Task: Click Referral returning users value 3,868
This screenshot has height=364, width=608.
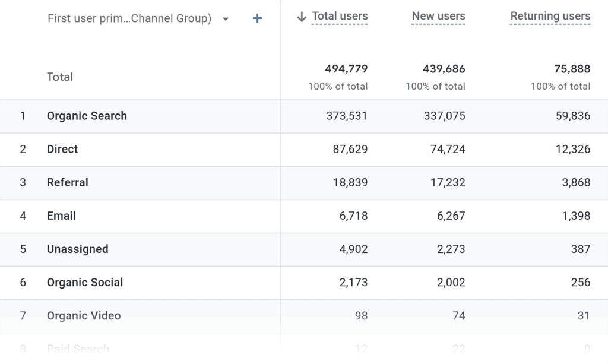Action: [x=573, y=182]
